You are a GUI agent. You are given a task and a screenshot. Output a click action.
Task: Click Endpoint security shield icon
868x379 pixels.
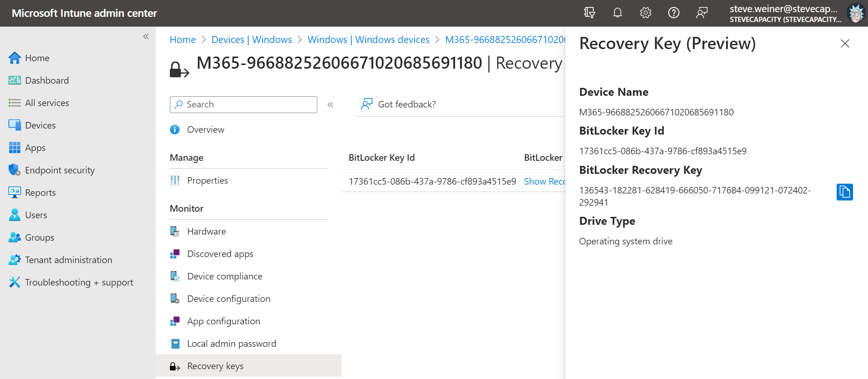click(x=15, y=170)
